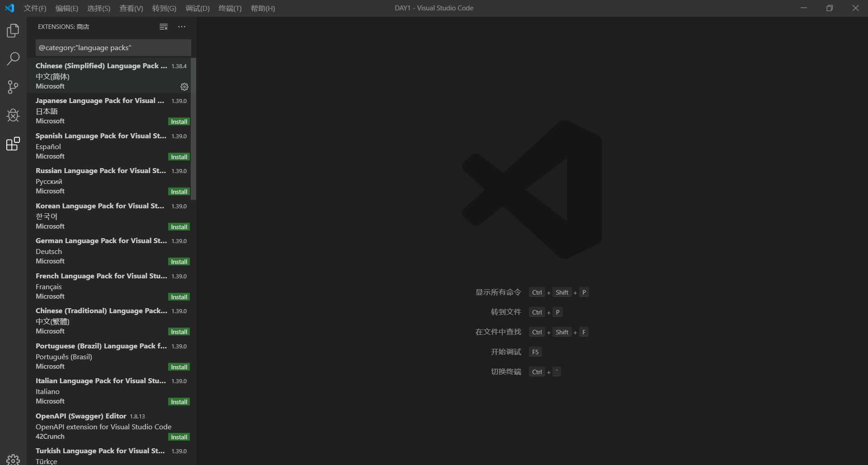This screenshot has height=465, width=868.
Task: Open the 帮助(H) menu
Action: (263, 8)
